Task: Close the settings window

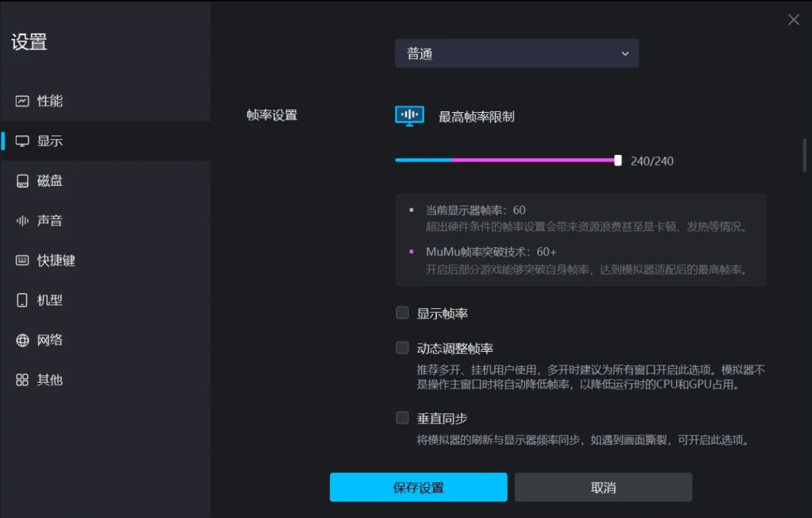Action: [793, 20]
